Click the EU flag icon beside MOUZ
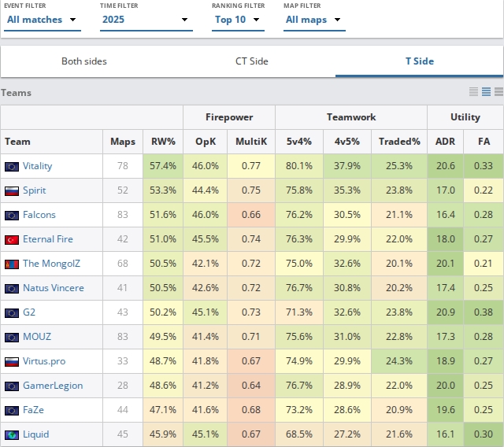The width and height of the screenshot is (504, 447). (x=12, y=338)
